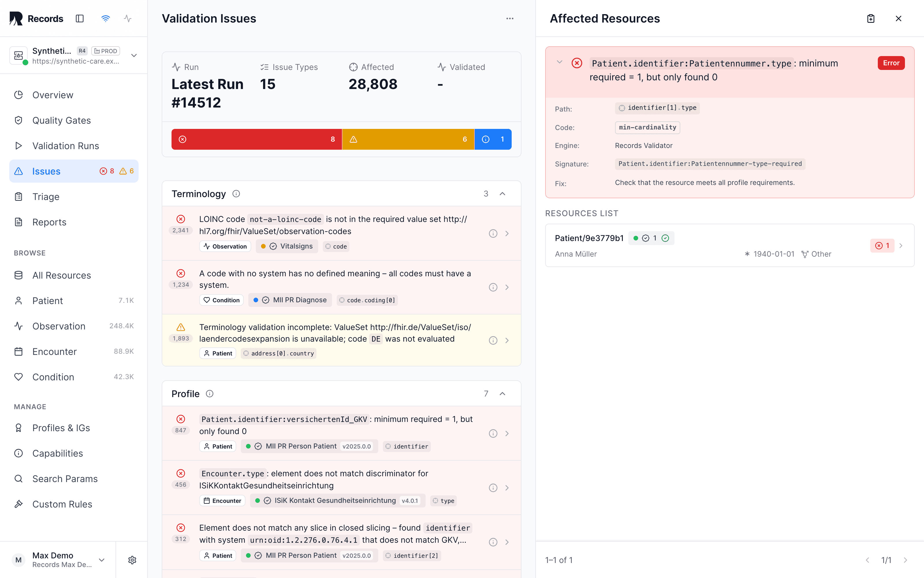
Task: Go to previous resources page
Action: click(867, 560)
